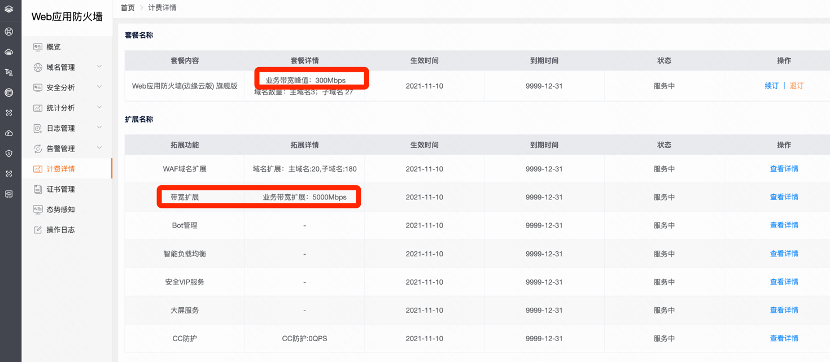Click the layered stack logo icon in dark sidebar
Screen dimensions: 830x362
click(8, 9)
